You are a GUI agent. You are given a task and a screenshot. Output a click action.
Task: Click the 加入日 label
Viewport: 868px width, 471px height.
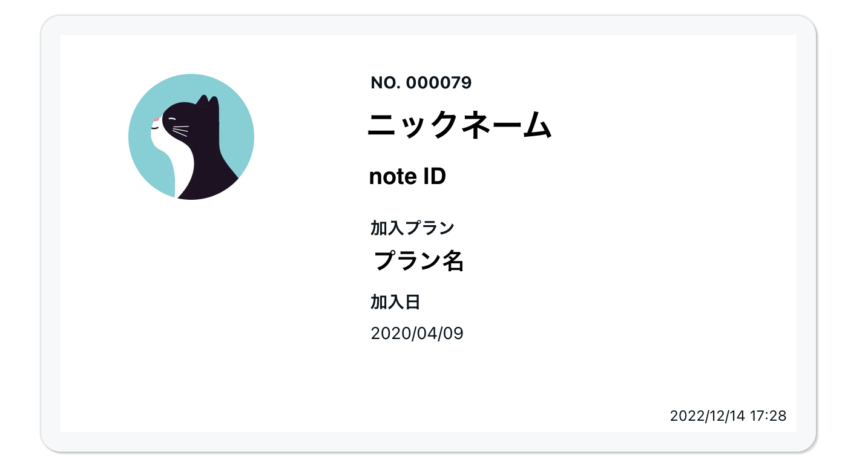[395, 302]
